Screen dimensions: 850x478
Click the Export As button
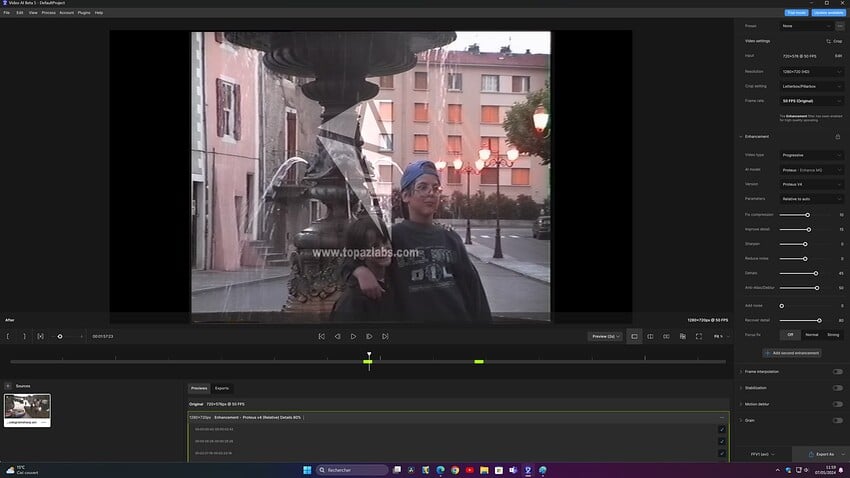tap(820, 454)
